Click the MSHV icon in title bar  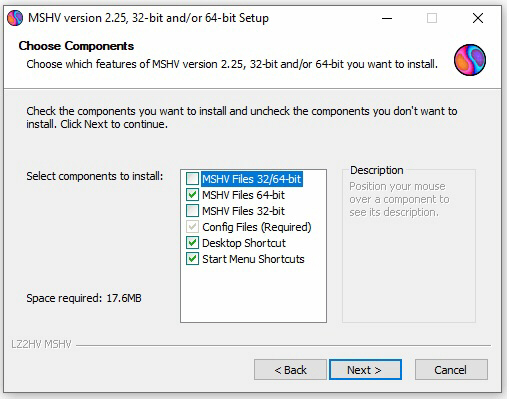(x=15, y=18)
